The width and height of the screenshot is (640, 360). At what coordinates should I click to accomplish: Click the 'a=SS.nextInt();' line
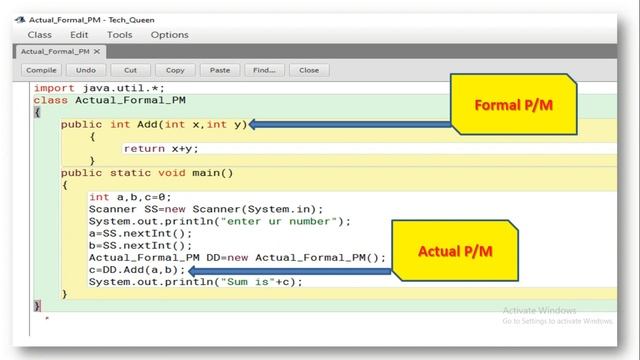click(x=140, y=233)
